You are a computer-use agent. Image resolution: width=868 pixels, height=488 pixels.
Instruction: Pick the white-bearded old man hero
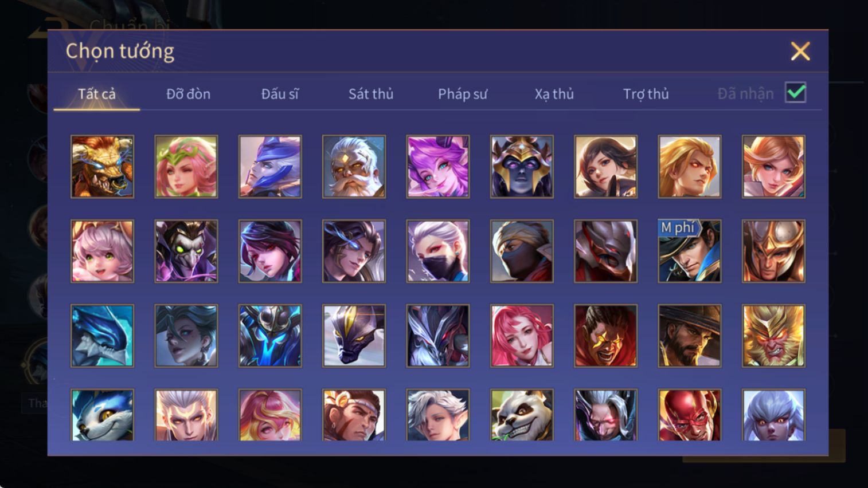point(354,167)
